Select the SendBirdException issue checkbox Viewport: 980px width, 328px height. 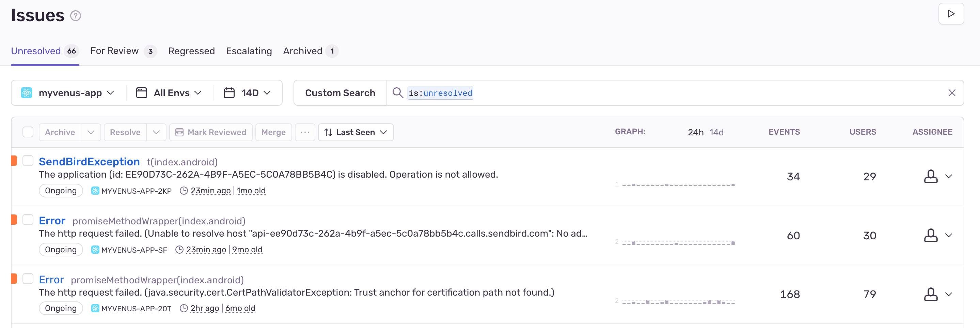pos(28,161)
